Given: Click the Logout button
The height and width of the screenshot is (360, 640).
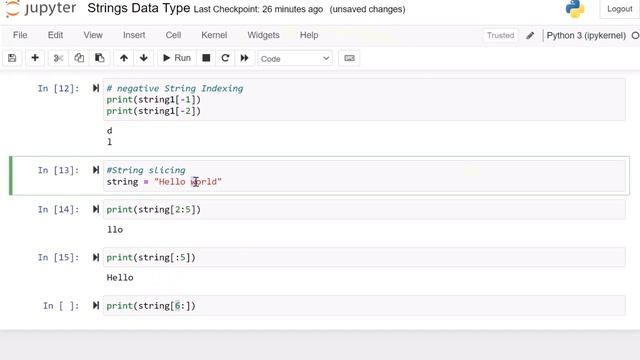Looking at the screenshot, I should [x=620, y=9].
